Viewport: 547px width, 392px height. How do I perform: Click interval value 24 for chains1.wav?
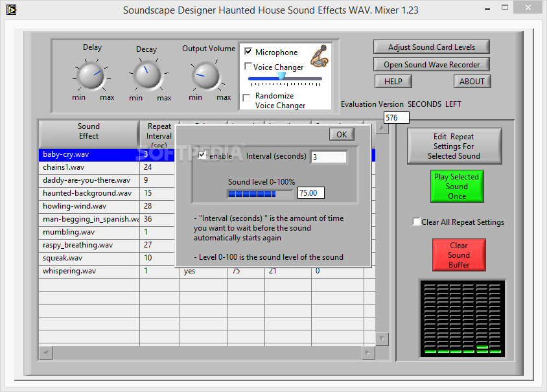tap(148, 167)
